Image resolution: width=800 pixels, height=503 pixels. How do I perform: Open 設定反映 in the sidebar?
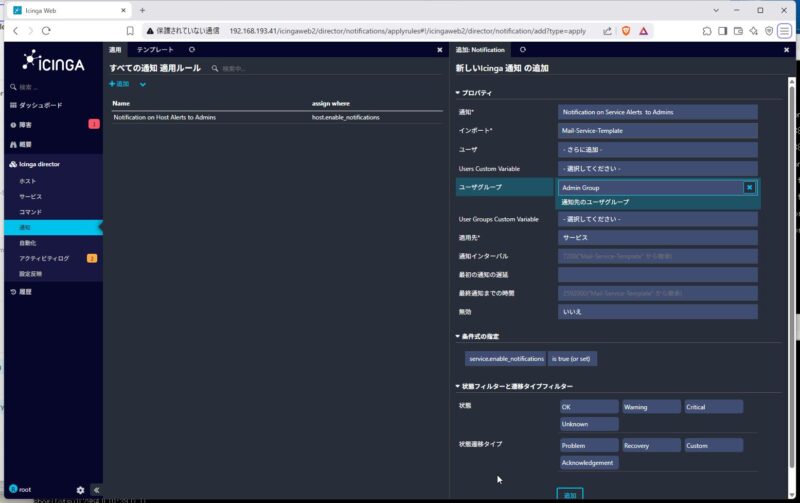coord(31,274)
